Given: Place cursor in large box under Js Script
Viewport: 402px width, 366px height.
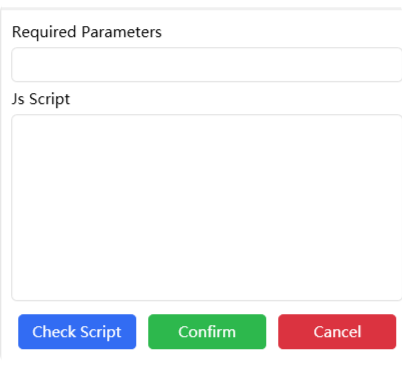Looking at the screenshot, I should click(207, 208).
